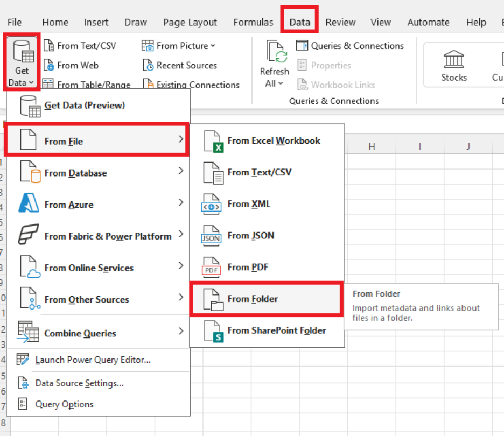Expand the From Online Services submenu

(98, 268)
